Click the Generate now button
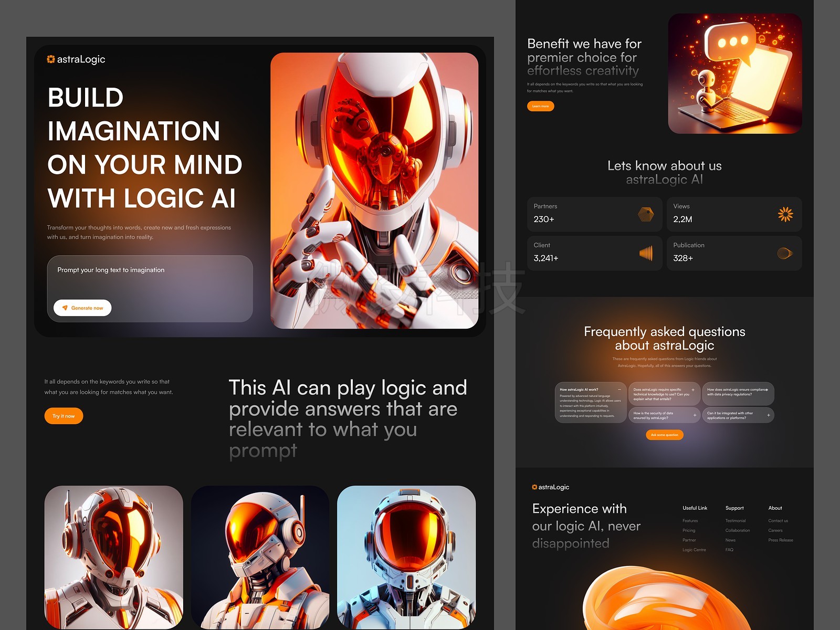This screenshot has width=840, height=630. coord(82,308)
